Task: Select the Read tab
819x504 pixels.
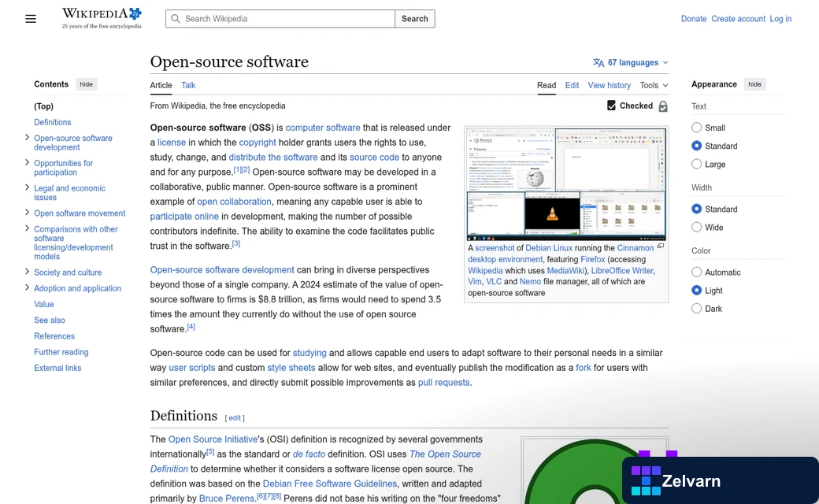Action: pos(547,85)
